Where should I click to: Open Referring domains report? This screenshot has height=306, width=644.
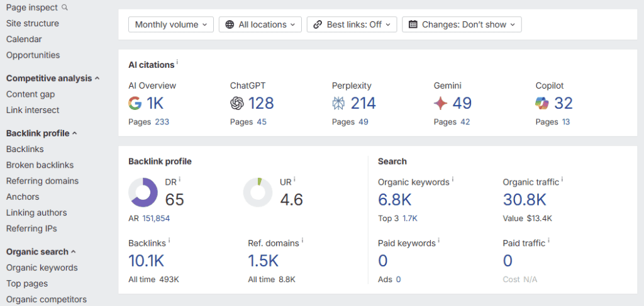click(x=42, y=181)
